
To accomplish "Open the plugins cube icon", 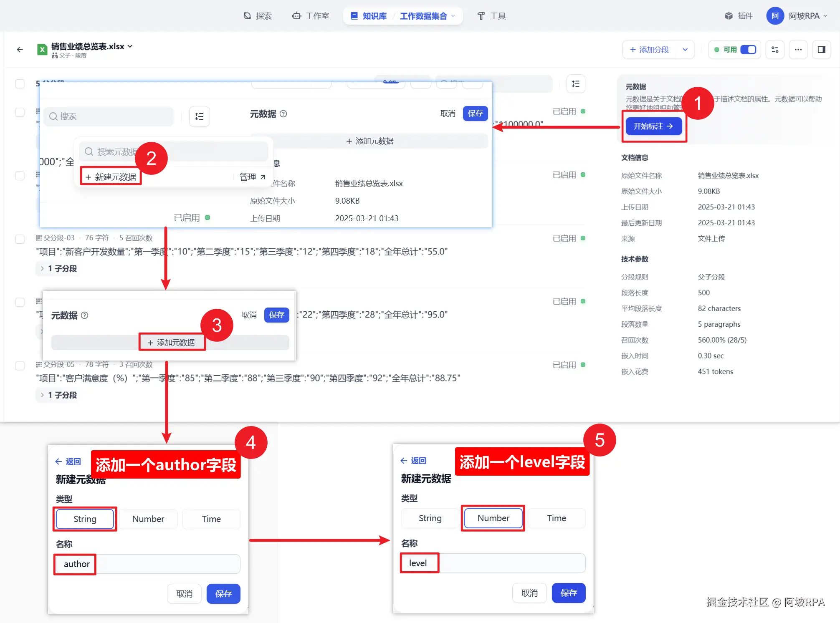I will click(x=729, y=16).
